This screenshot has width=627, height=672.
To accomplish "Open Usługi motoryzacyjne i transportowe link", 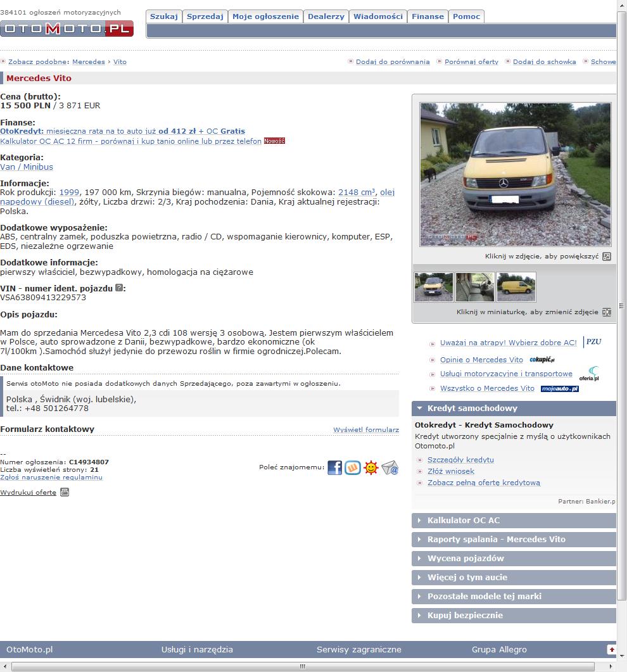I will point(506,374).
